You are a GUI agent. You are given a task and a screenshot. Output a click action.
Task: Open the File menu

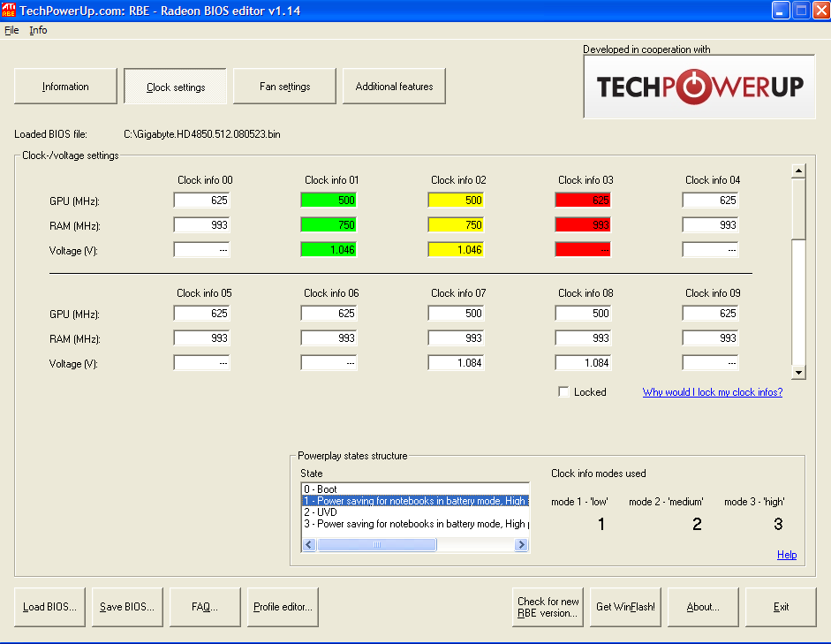[11, 30]
